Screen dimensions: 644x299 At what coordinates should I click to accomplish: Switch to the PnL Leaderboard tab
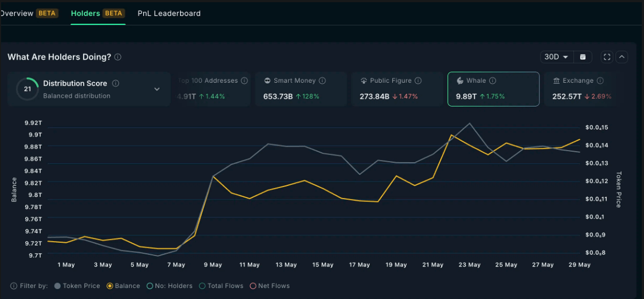[x=169, y=13]
